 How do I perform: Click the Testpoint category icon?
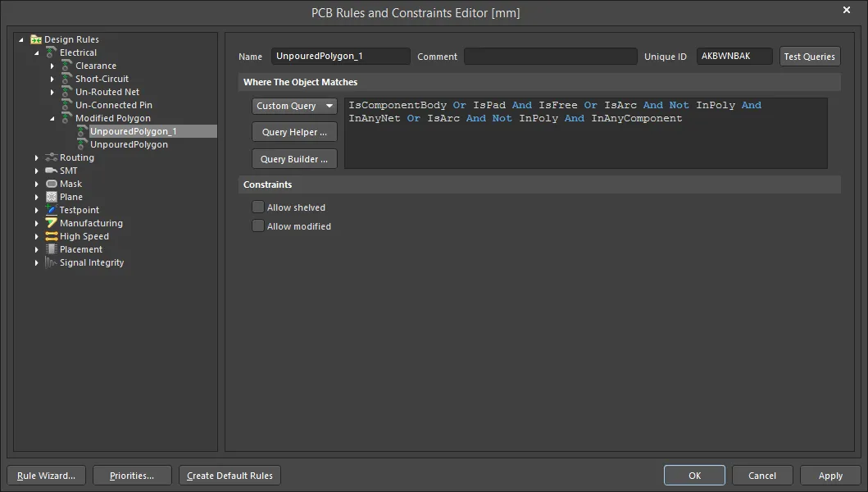click(52, 210)
